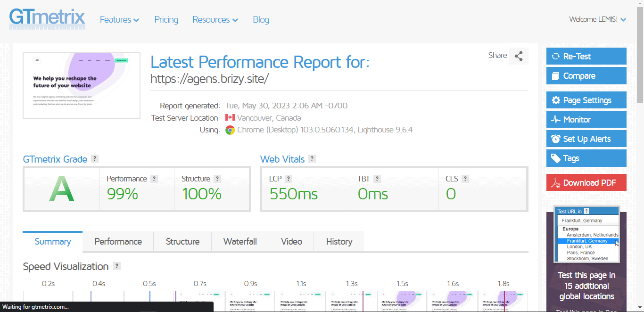644x312 pixels.
Task: Open the Welcome LEMIS account dropdown
Action: (x=598, y=19)
